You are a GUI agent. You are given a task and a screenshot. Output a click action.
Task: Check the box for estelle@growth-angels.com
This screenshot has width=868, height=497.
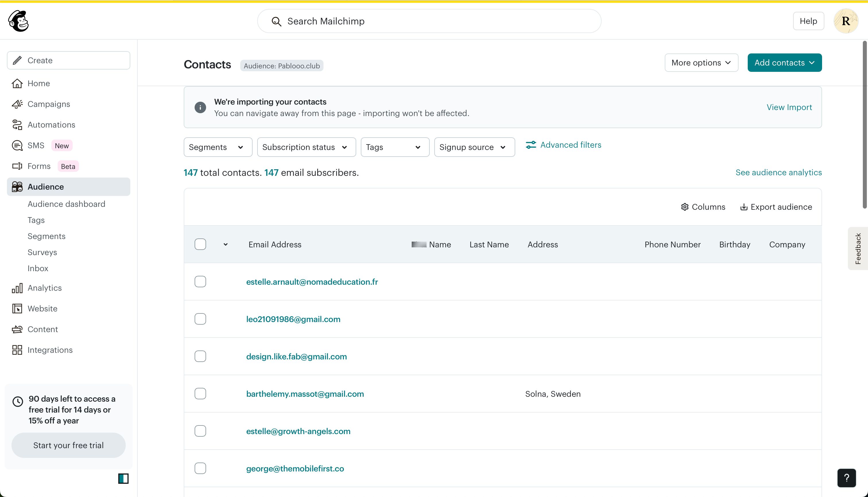click(200, 431)
